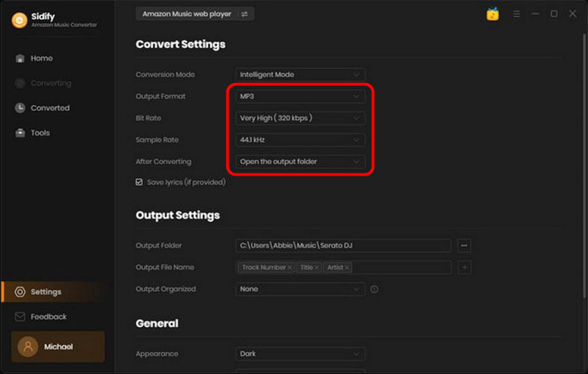Click the Output Folder path field

pyautogui.click(x=343, y=245)
